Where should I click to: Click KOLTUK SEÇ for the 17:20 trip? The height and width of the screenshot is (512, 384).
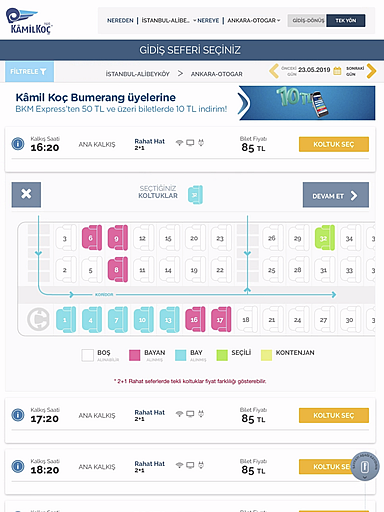(334, 415)
